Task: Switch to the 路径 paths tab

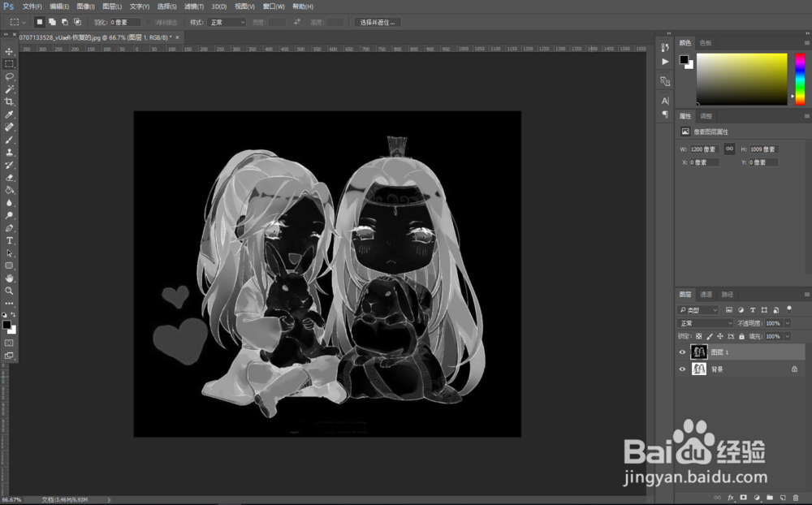Action: click(728, 294)
